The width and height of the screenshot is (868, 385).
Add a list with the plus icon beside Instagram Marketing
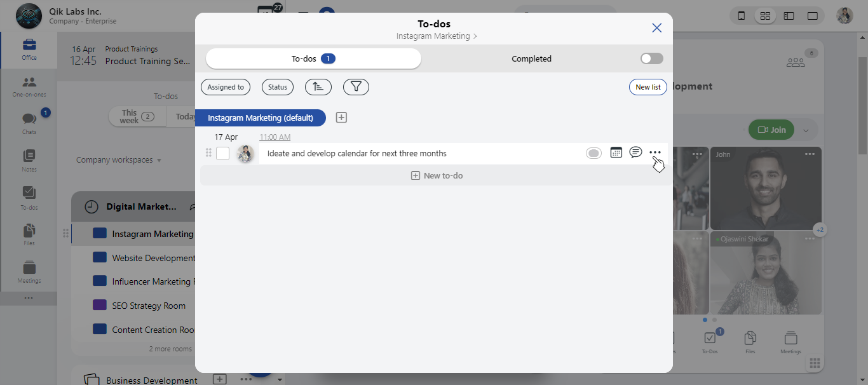point(341,118)
